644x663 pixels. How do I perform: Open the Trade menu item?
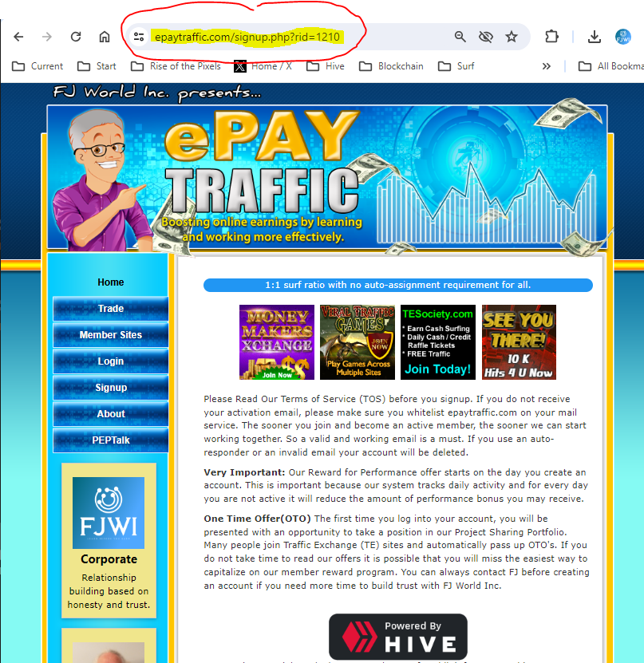111,309
